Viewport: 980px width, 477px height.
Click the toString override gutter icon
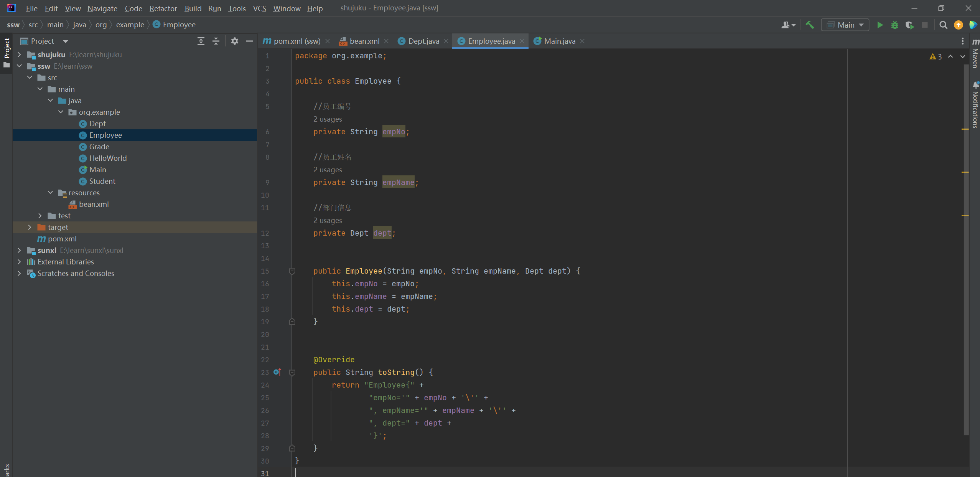(x=277, y=372)
